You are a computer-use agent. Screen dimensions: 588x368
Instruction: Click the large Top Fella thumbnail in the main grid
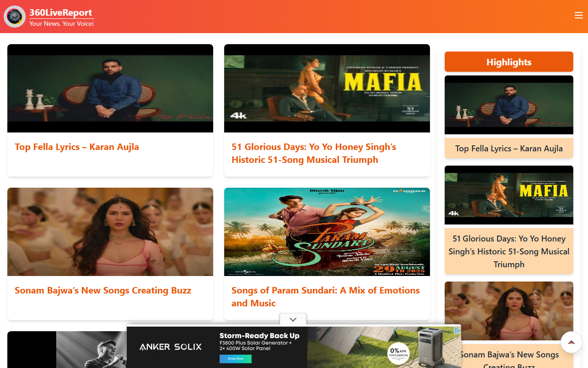110,88
